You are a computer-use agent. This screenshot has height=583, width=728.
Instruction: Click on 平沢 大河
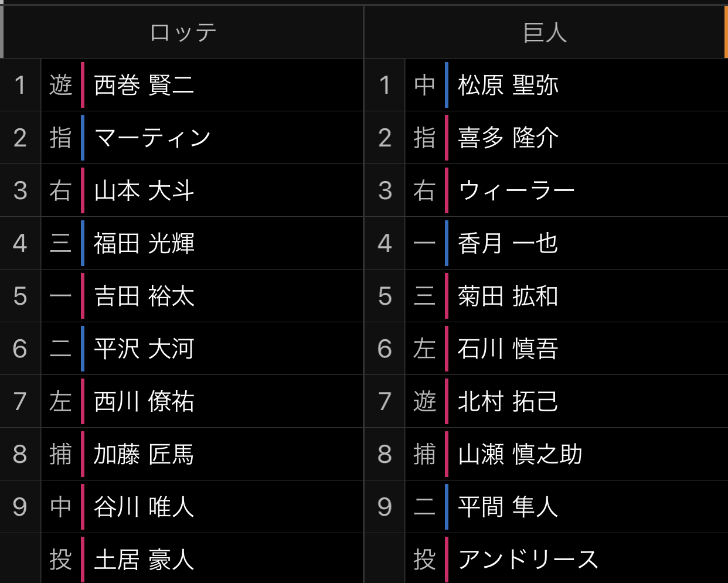click(144, 349)
